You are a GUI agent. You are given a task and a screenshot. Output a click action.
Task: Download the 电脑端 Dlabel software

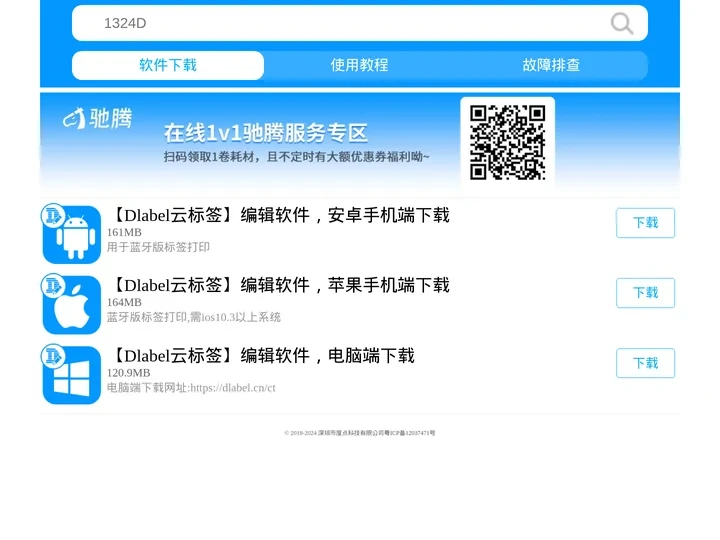[645, 363]
